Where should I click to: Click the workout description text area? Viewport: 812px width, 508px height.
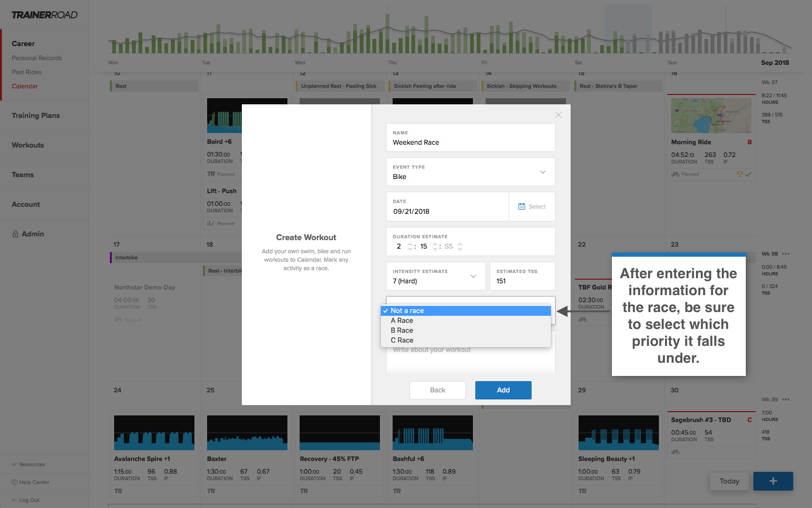[471, 360]
